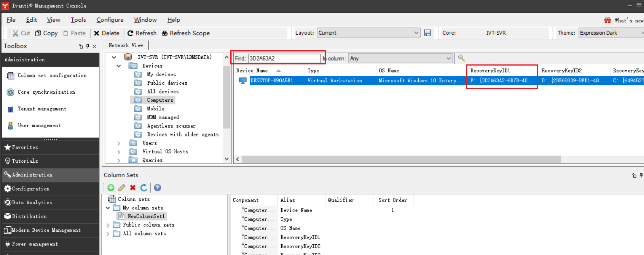Select Core synchronization in the Toolbox
This screenshot has height=255, width=644.
[x=46, y=92]
